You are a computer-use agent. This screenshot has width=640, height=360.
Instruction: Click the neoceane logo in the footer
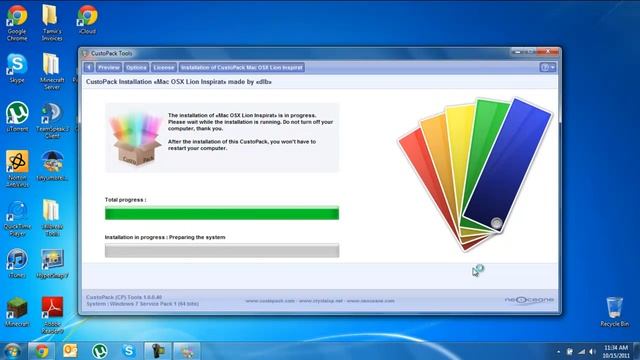[529, 300]
